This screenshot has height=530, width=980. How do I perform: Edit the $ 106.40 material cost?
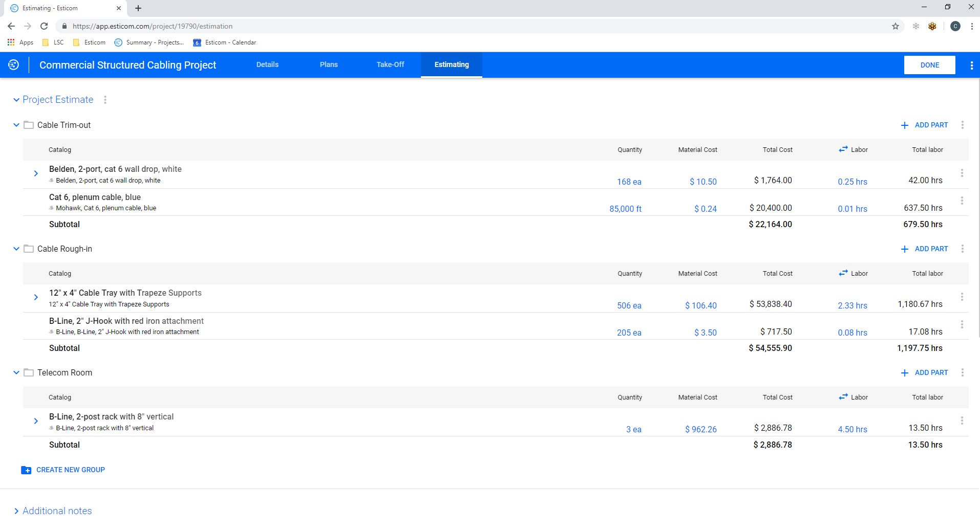701,305
